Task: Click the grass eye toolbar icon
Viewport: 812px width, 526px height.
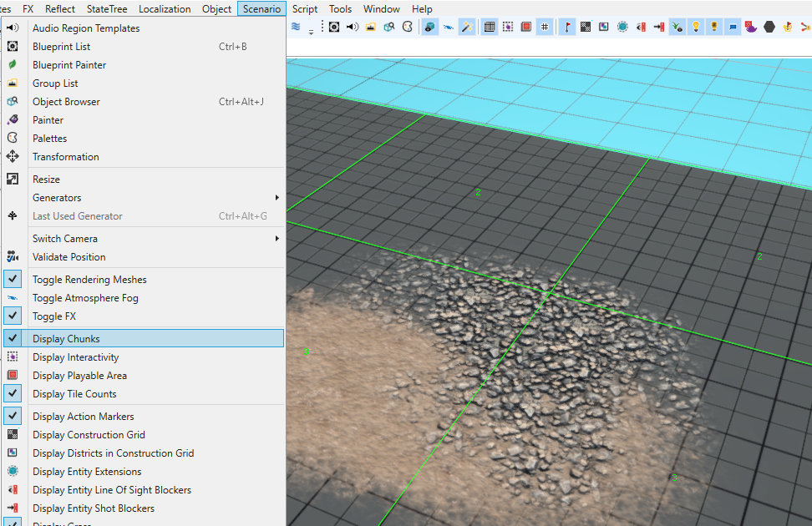Action: 678,27
